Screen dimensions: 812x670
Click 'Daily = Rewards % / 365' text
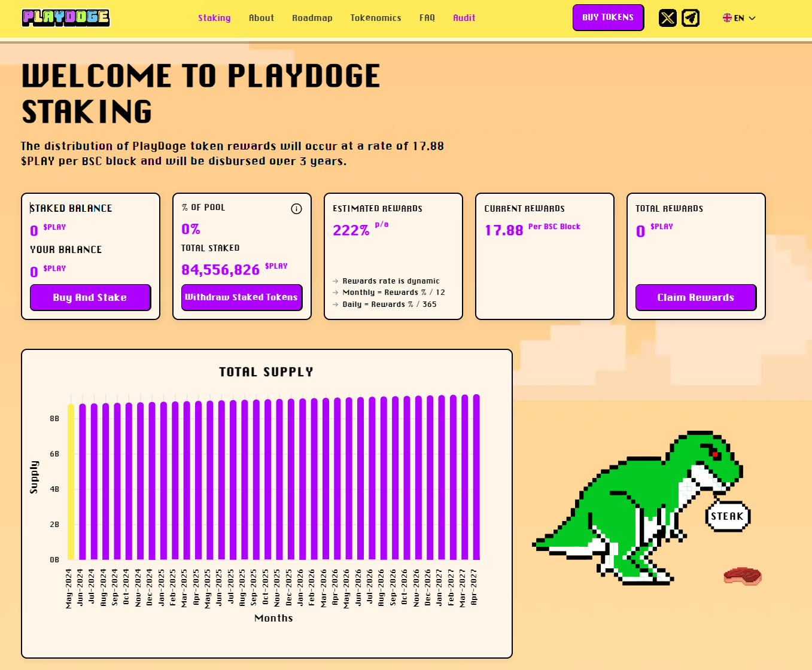[390, 304]
